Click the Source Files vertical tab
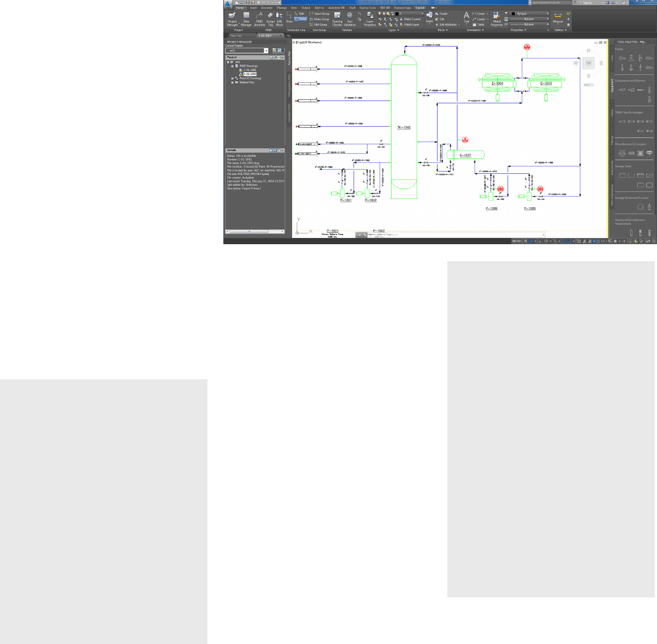The height and width of the screenshot is (644, 657). click(x=289, y=57)
